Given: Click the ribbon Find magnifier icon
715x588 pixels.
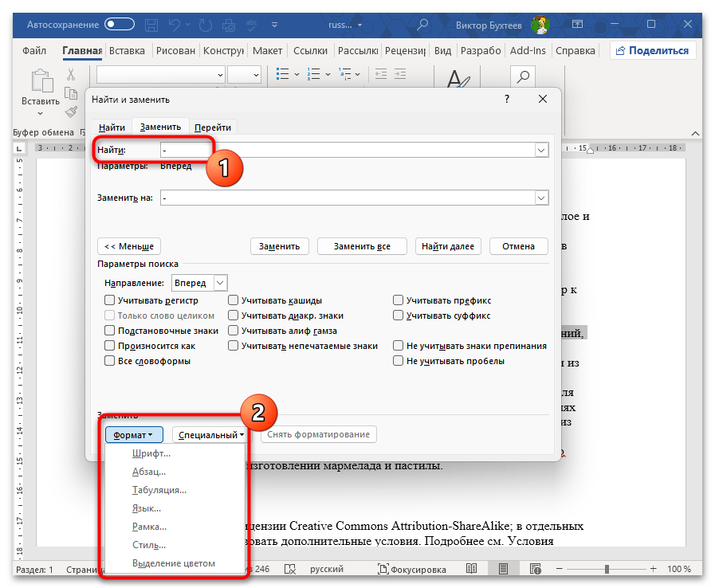Looking at the screenshot, I should click(524, 77).
